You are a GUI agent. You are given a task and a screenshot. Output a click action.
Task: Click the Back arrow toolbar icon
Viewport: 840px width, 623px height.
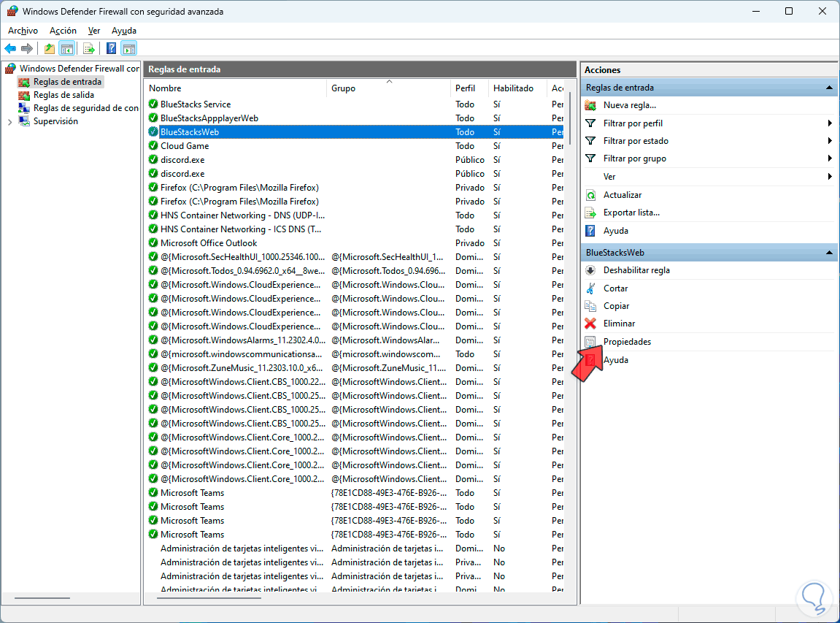coord(10,49)
